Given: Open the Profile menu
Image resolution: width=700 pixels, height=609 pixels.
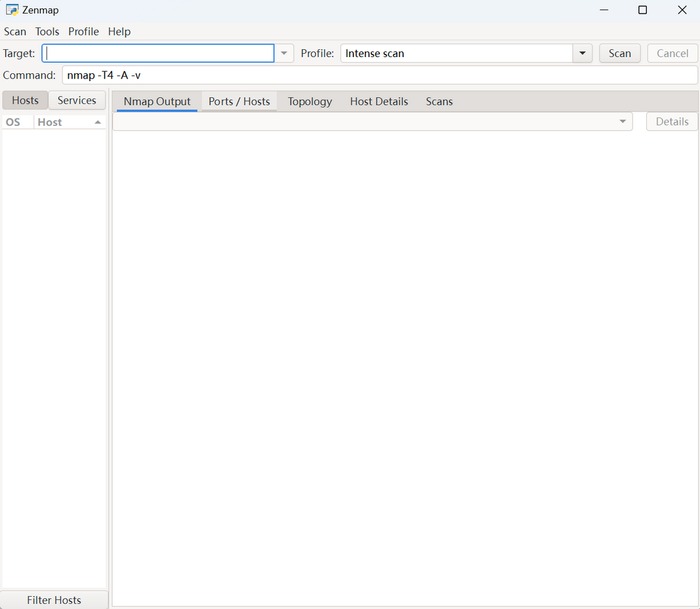Looking at the screenshot, I should 84,31.
